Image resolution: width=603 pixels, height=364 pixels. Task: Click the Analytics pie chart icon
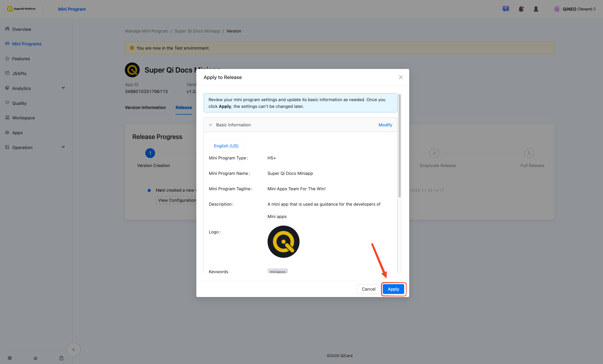coord(7,88)
